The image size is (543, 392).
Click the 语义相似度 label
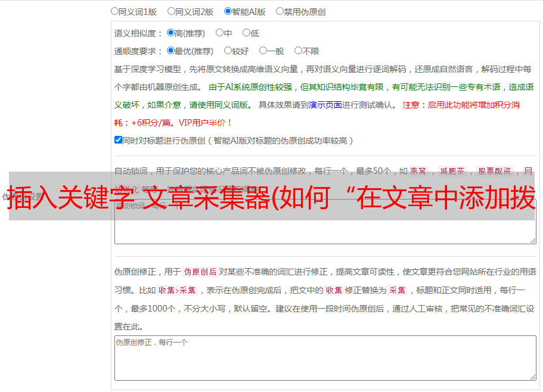click(x=138, y=33)
